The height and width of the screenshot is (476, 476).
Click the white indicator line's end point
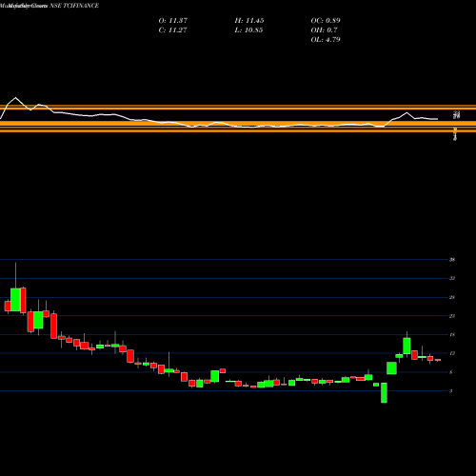pos(438,119)
